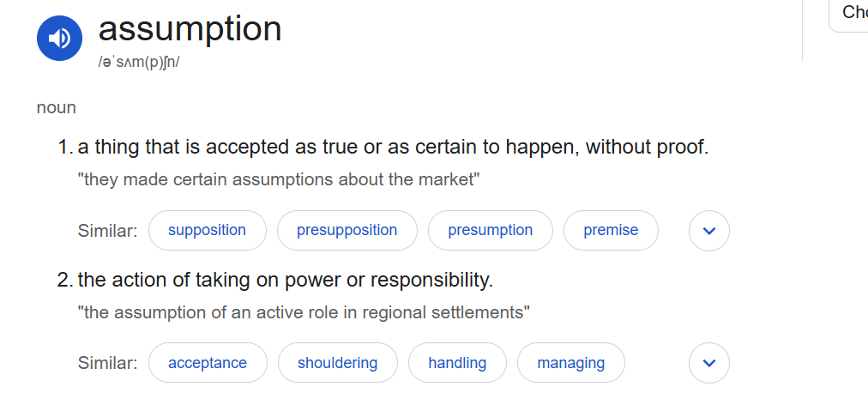Click the 'assumptions about the market' example sentence
Image resolution: width=868 pixels, height=411 pixels.
click(x=279, y=179)
